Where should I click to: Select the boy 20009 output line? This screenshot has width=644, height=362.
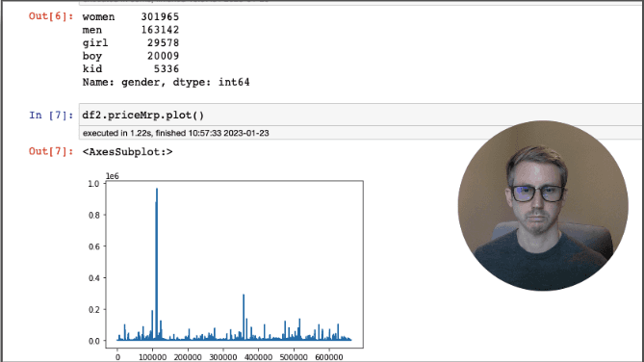[x=131, y=56]
